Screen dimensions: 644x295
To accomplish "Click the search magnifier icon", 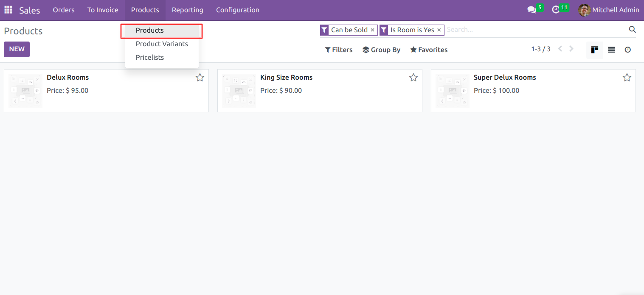I will [x=632, y=29].
